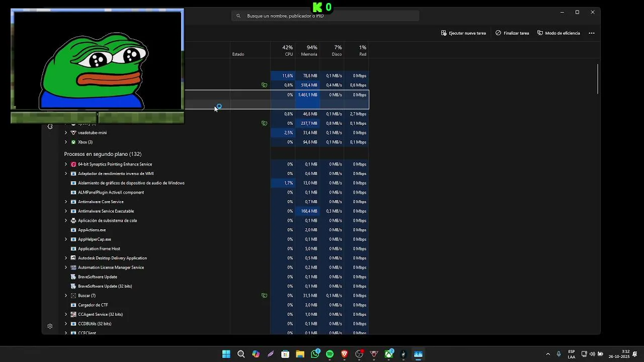Open the more options ellipsis menu
The image size is (644, 362).
pyautogui.click(x=592, y=33)
